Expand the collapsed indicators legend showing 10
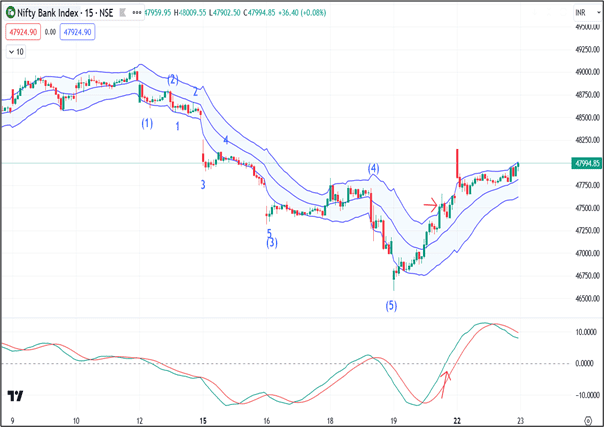 coord(16,52)
